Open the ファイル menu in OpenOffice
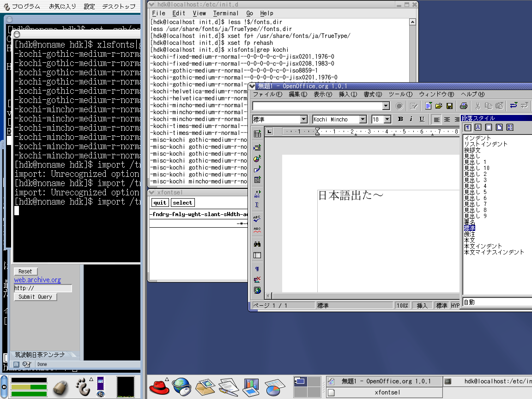The image size is (532, 399). tap(267, 94)
